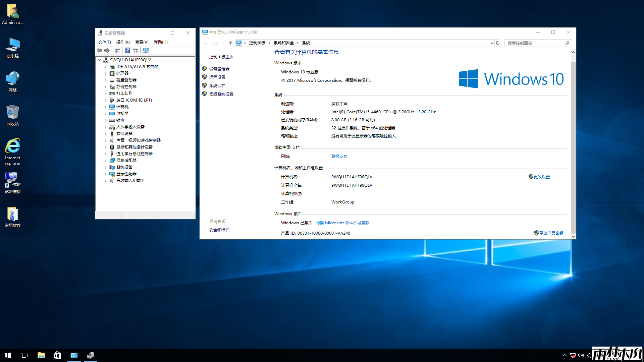The image size is (644, 362).
Task: Click the back arrow in Device Manager toolbar
Action: coord(99,50)
